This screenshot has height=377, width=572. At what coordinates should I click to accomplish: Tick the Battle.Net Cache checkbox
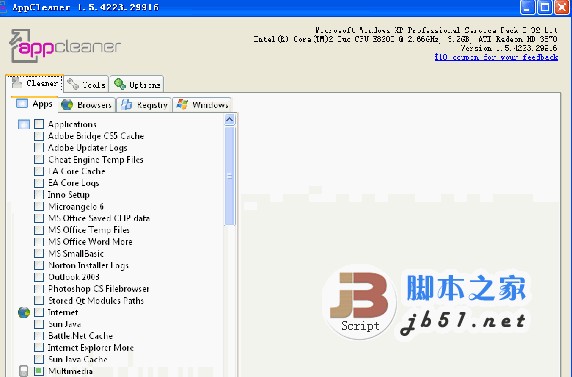coord(39,336)
